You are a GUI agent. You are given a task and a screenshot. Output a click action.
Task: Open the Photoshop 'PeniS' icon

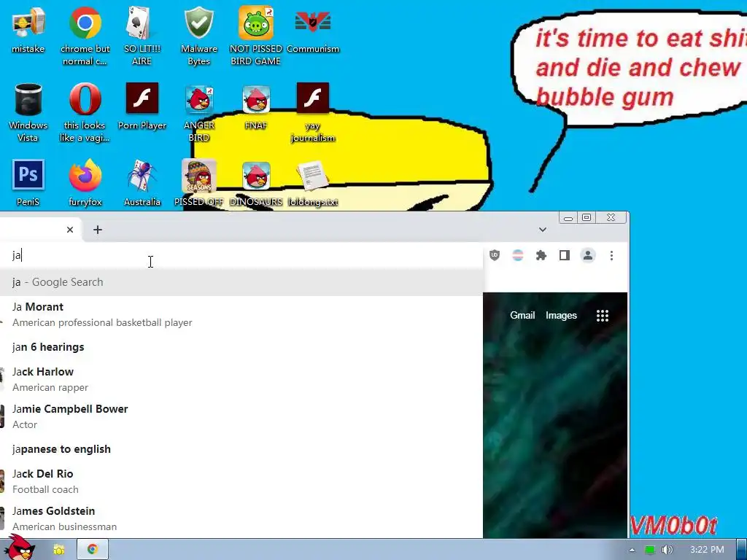click(28, 183)
